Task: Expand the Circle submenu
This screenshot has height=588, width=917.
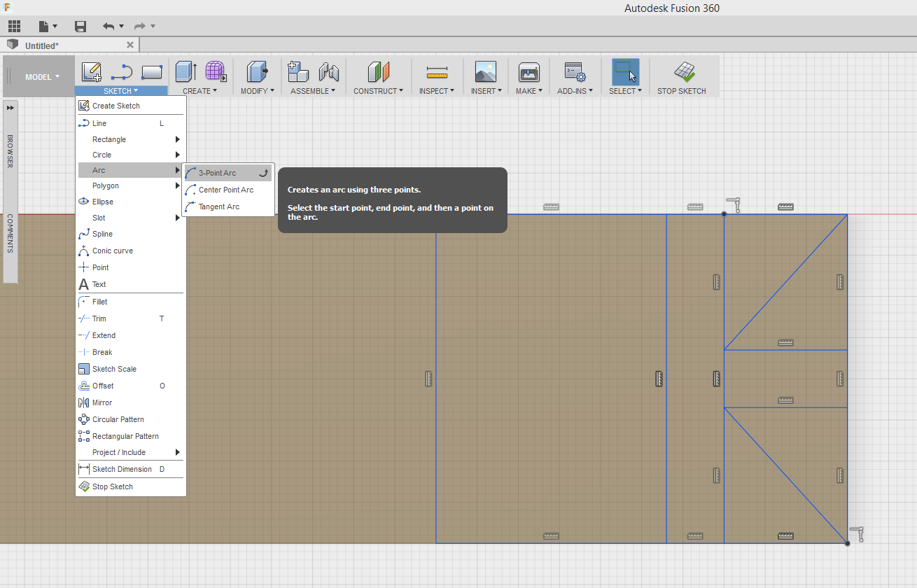Action: [131, 155]
